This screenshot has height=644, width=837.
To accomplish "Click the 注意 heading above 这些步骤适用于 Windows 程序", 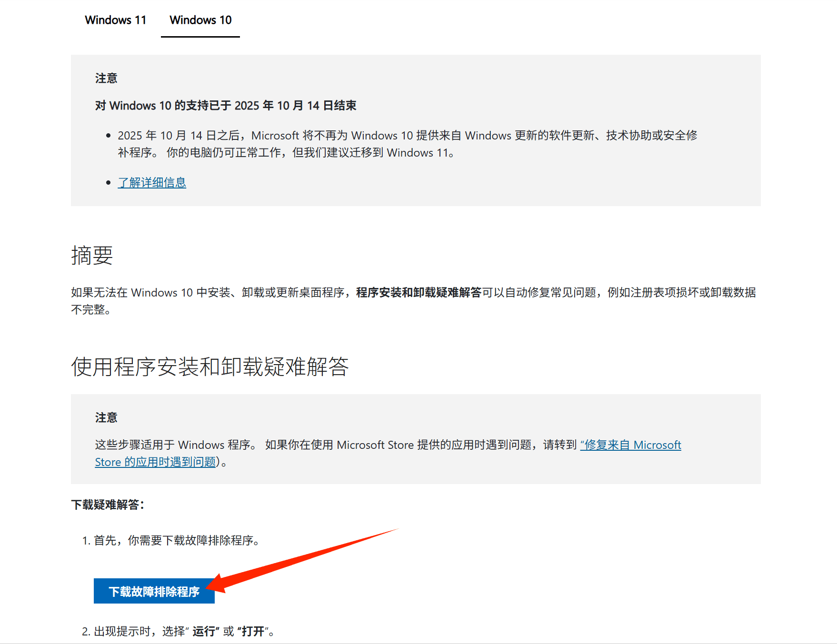I will click(106, 417).
